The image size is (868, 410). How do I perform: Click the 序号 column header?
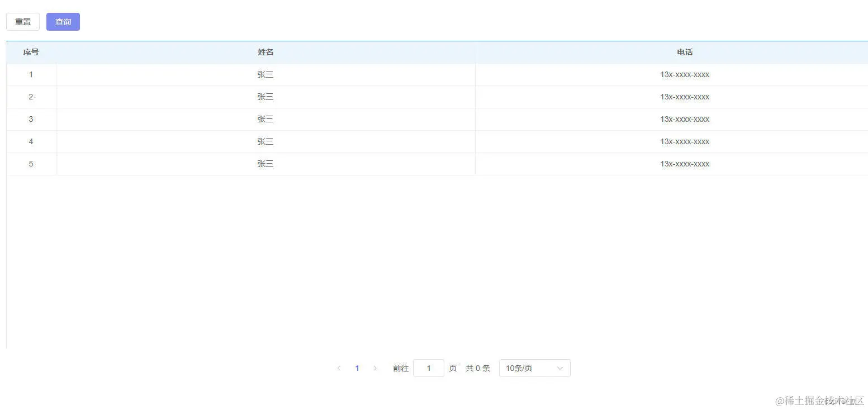(31, 52)
